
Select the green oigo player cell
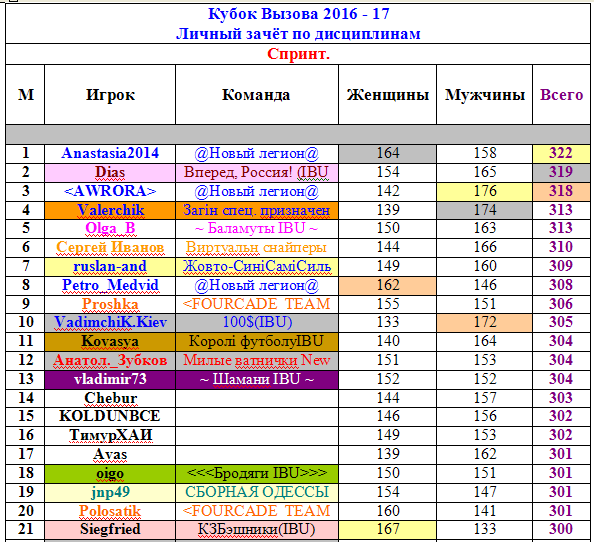(x=110, y=473)
